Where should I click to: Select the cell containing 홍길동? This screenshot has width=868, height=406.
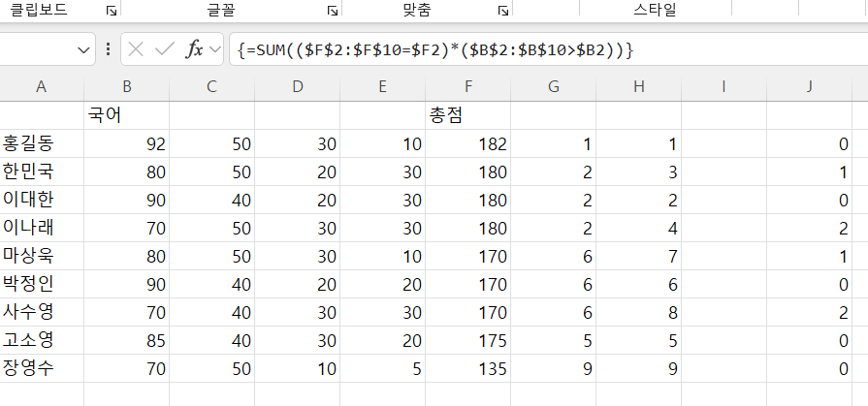[x=41, y=144]
